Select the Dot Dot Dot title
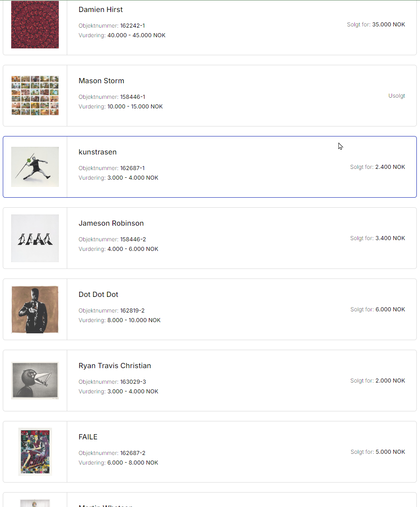The width and height of the screenshot is (420, 507). pyautogui.click(x=98, y=295)
